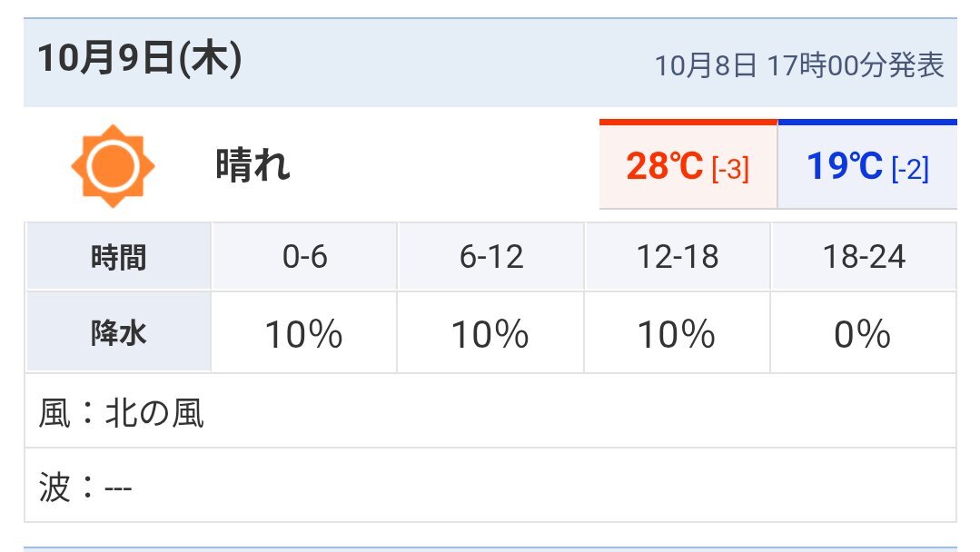Screen dimensions: 980x552
Task: Click the 18-24 precipitation 0% cell
Action: (863, 336)
